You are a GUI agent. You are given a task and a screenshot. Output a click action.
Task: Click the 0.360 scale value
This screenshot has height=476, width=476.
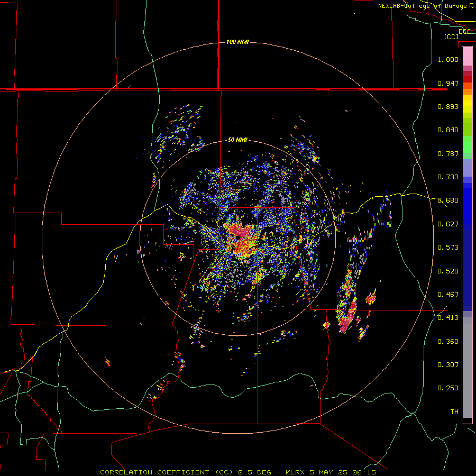[448, 342]
